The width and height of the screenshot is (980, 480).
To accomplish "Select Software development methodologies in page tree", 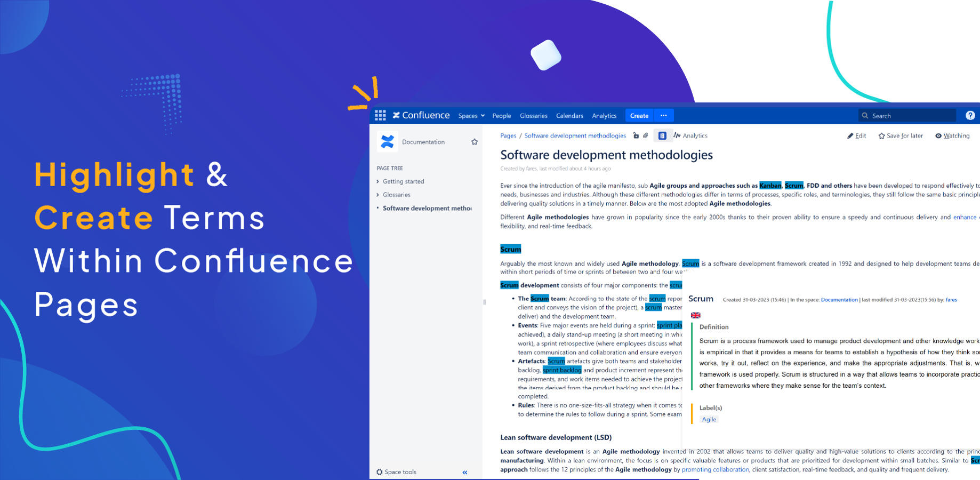I will [x=427, y=208].
